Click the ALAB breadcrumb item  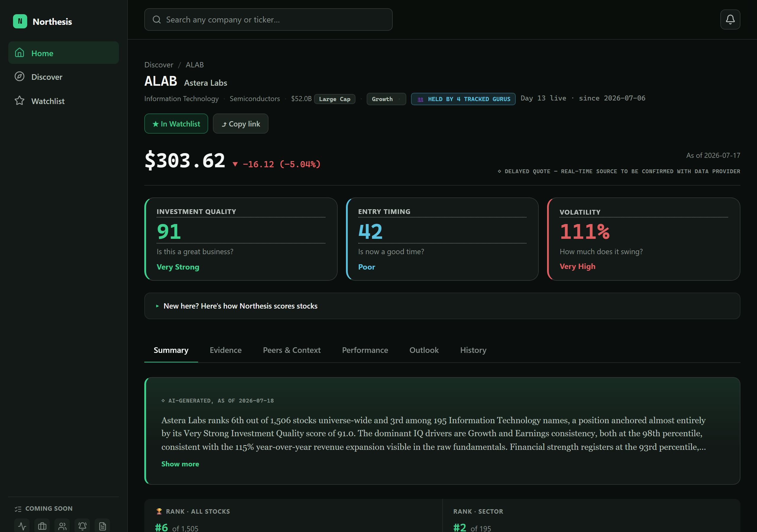pos(195,65)
